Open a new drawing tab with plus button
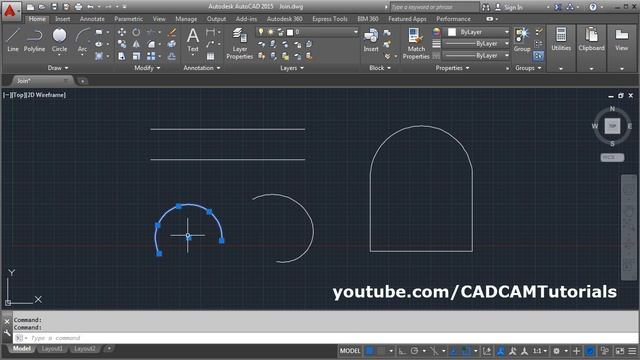The width and height of the screenshot is (640, 360). click(82, 81)
